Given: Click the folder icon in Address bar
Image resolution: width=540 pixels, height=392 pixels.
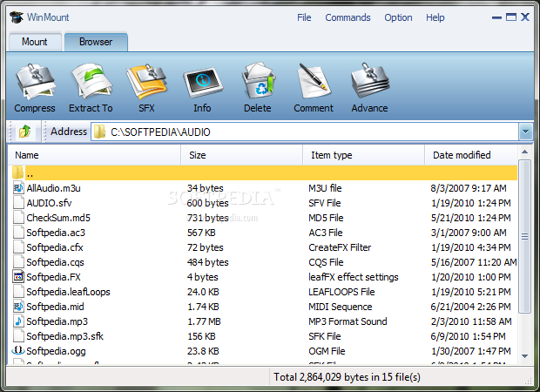Looking at the screenshot, I should coord(99,132).
